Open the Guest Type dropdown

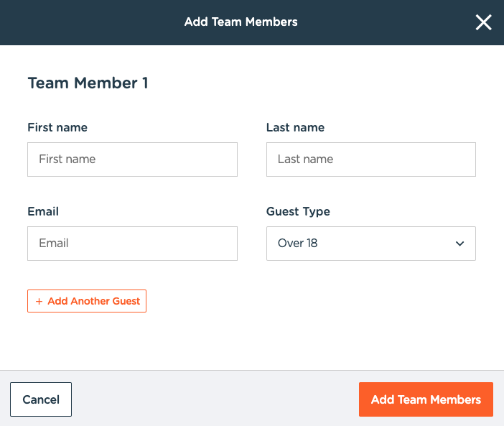[370, 244]
